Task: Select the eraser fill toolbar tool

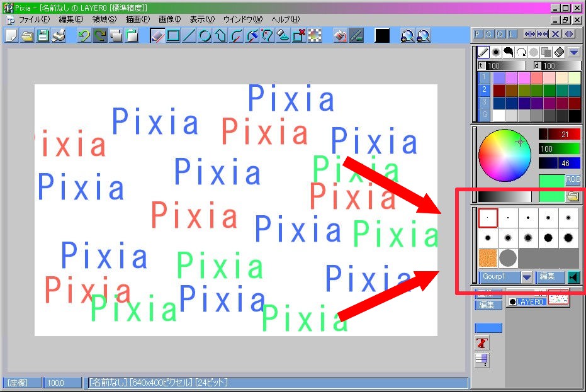Action: click(x=283, y=36)
